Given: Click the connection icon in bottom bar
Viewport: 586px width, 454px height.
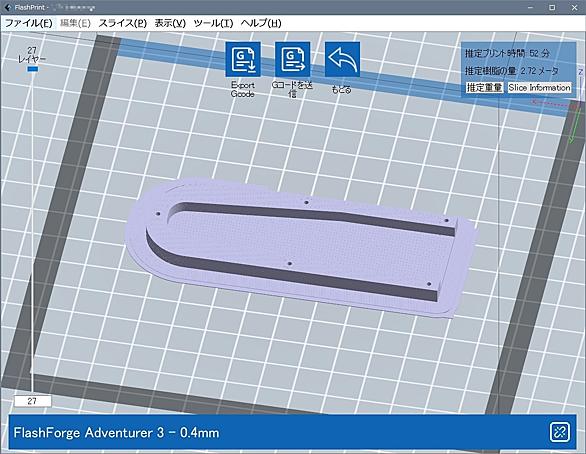Looking at the screenshot, I should pos(560,432).
